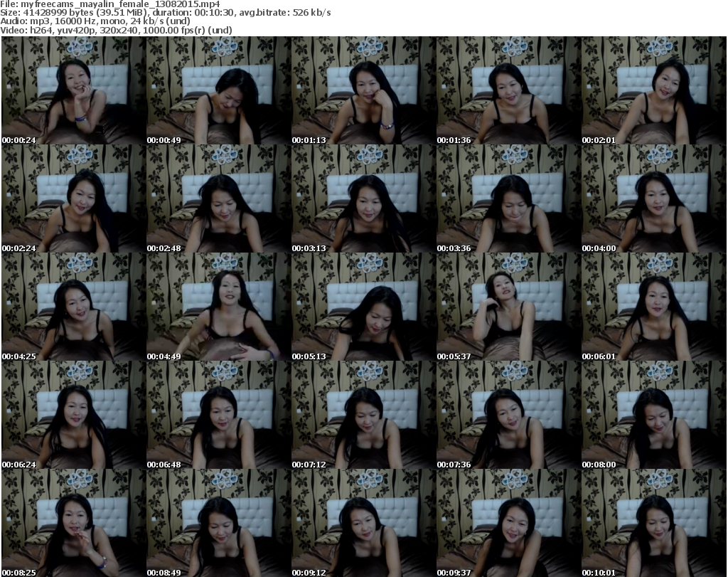Image resolution: width=728 pixels, height=577 pixels.
Task: Pick the 00:04:25 preview frame
Action: coord(74,307)
